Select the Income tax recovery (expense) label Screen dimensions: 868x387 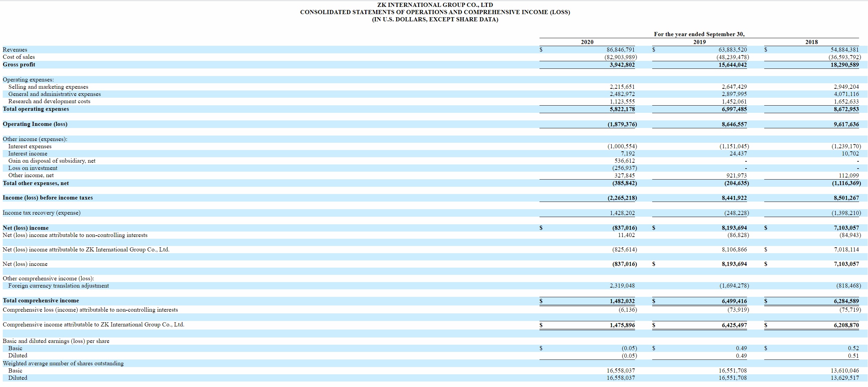click(42, 213)
